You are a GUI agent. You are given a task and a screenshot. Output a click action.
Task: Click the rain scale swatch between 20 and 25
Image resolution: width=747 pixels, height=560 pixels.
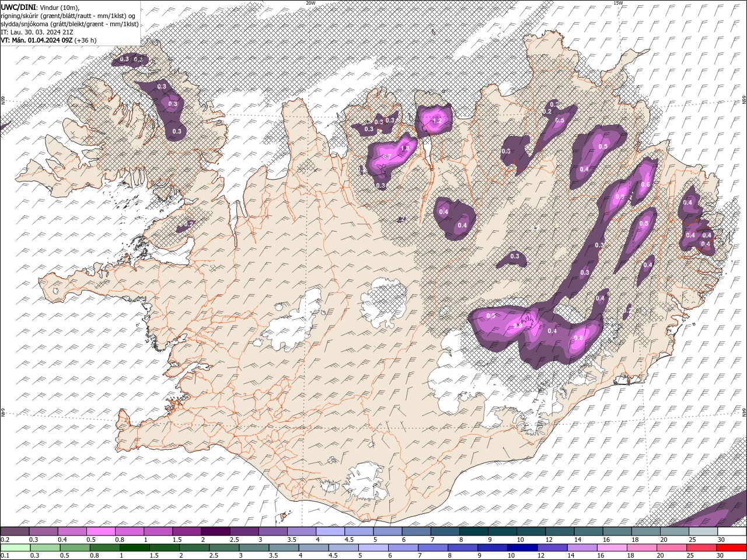(x=671, y=548)
